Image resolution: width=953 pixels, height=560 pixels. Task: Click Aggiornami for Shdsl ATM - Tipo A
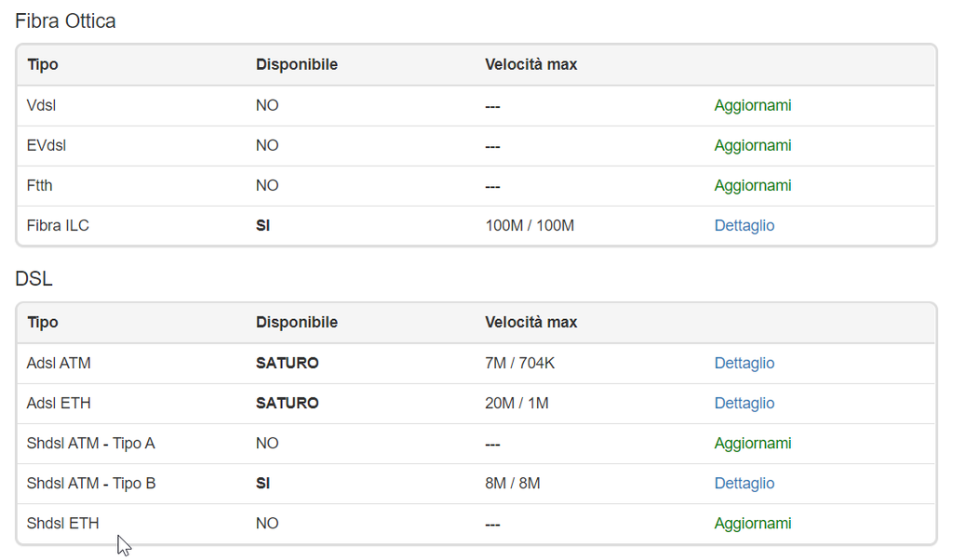click(x=752, y=444)
